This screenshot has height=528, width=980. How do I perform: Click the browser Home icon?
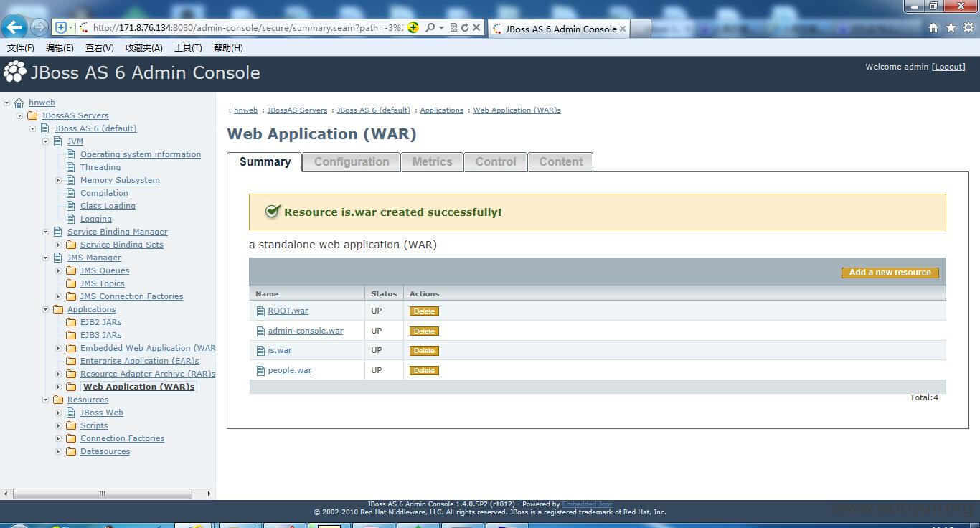tap(933, 27)
